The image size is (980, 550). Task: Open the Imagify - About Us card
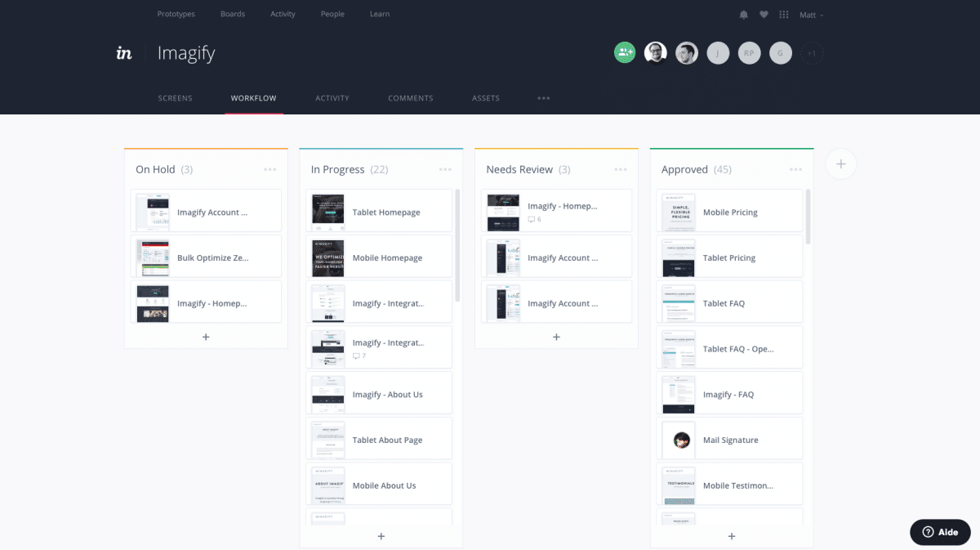click(x=379, y=395)
